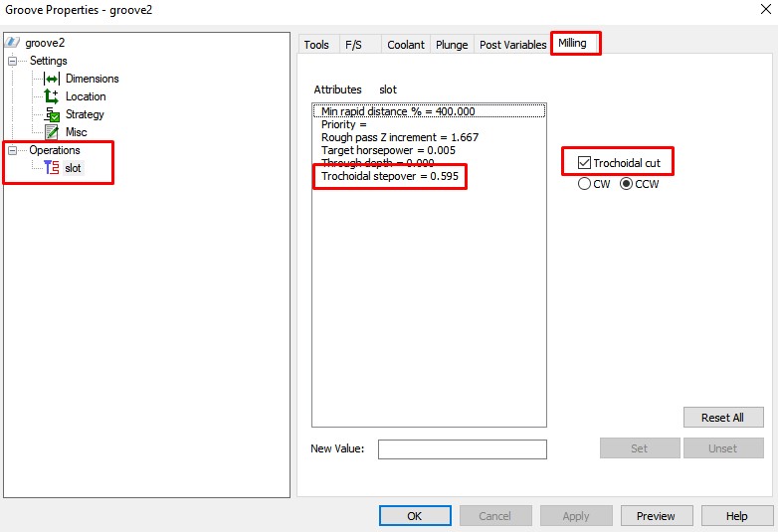Open the Plunge tab
Screen dimensions: 778x532
pos(452,45)
